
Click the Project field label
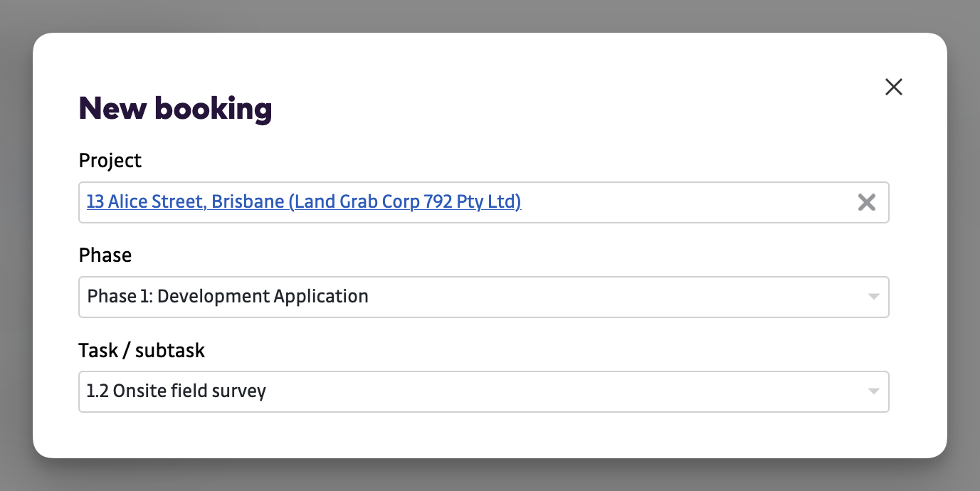tap(110, 160)
